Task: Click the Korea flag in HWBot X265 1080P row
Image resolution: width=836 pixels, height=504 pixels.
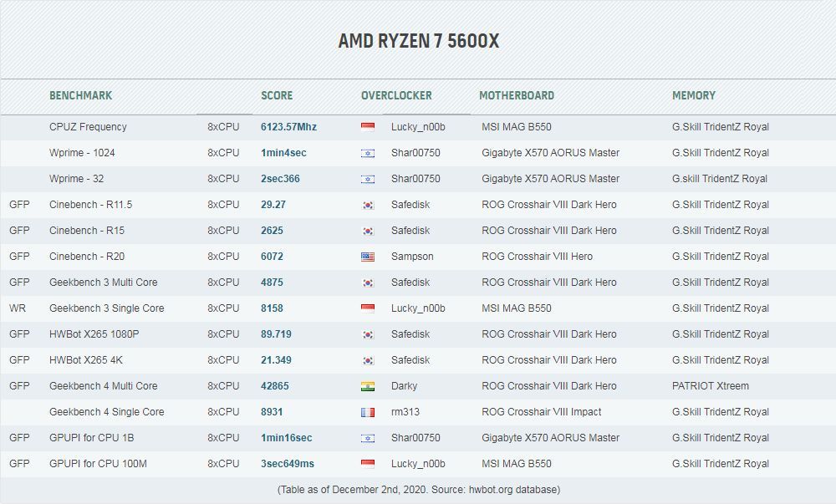Action: coord(368,334)
